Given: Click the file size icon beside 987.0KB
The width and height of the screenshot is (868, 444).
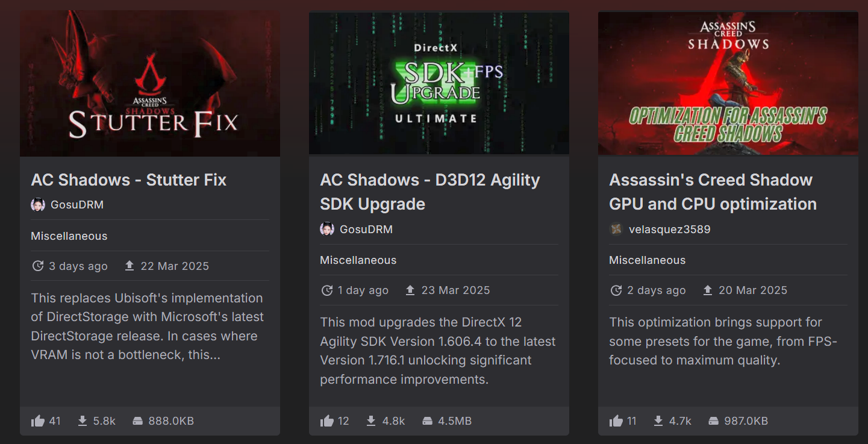Looking at the screenshot, I should [713, 421].
